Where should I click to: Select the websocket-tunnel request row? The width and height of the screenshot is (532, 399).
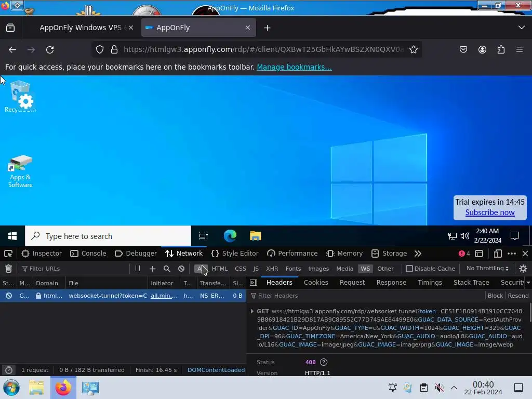tap(123, 296)
